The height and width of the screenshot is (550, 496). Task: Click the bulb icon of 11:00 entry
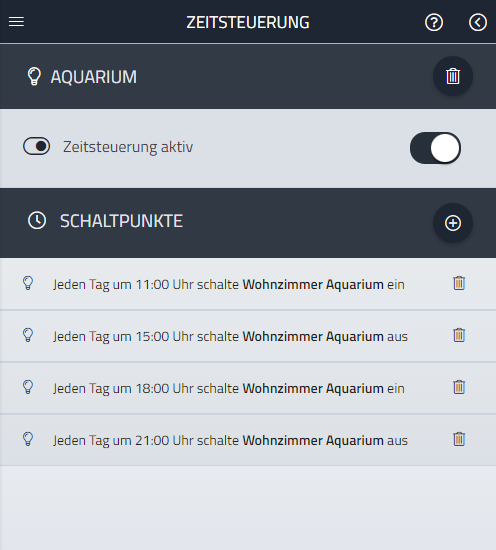tap(28, 283)
